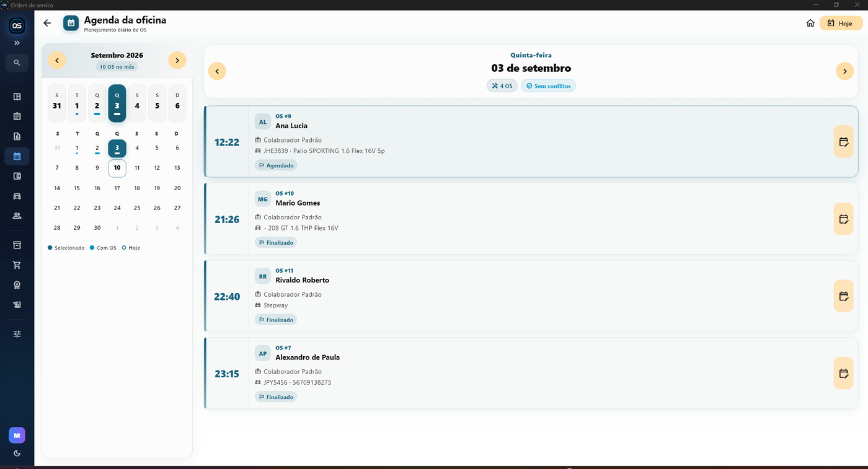Screen dimensions: 868x469
Task: Go to previous month in calendar
Action: click(x=57, y=60)
